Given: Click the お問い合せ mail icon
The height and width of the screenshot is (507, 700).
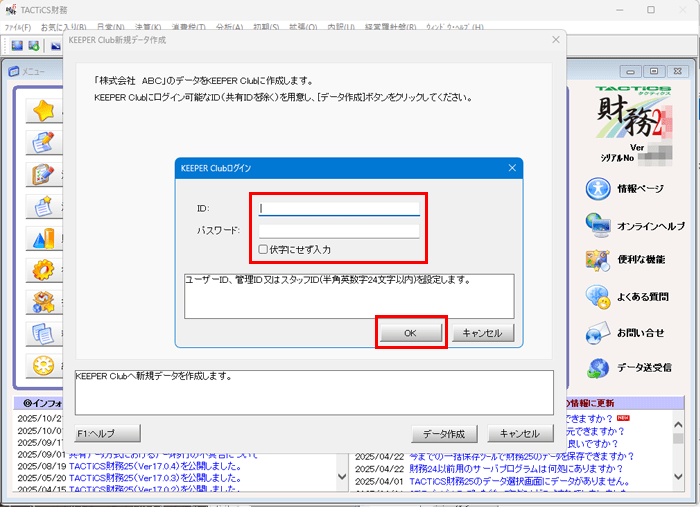Looking at the screenshot, I should [598, 332].
